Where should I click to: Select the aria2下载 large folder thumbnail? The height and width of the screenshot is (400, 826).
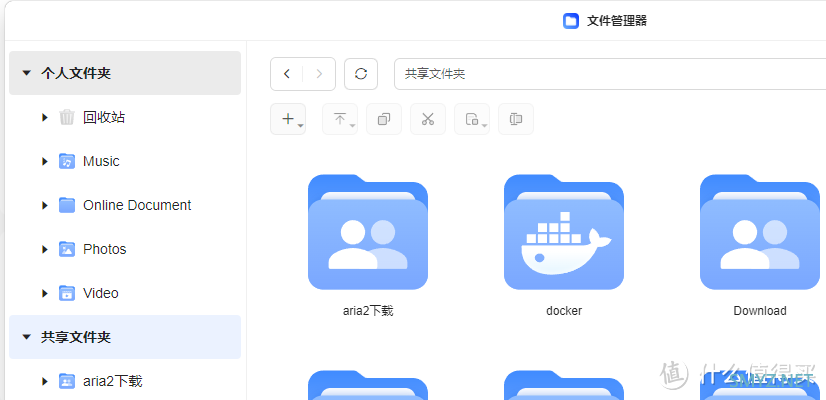point(368,232)
